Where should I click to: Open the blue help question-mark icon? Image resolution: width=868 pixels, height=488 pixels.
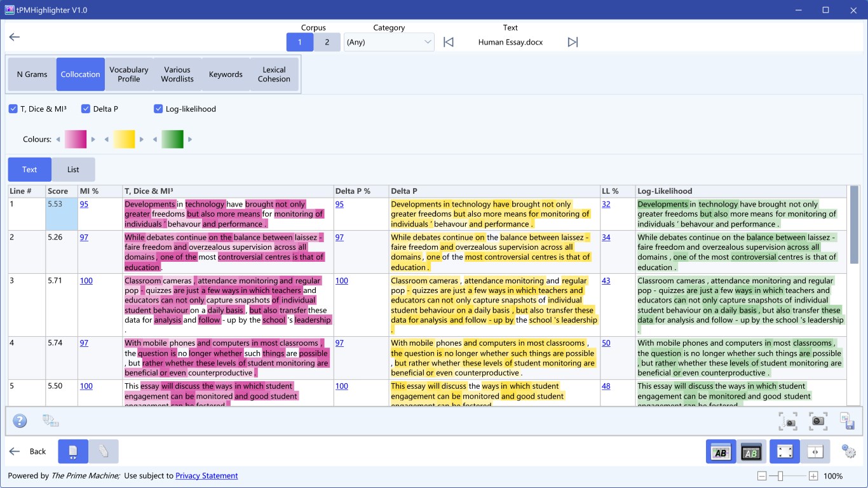[x=20, y=421]
